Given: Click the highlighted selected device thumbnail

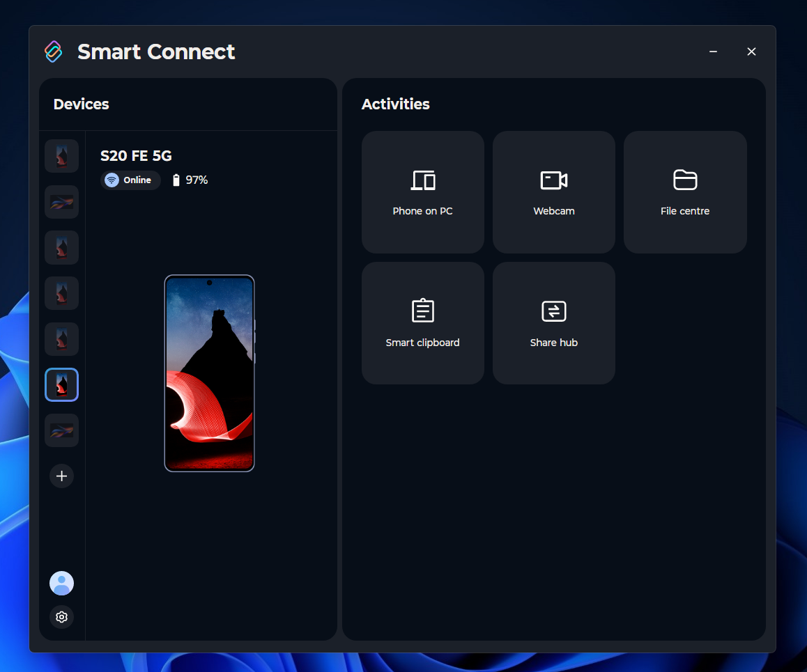Looking at the screenshot, I should pyautogui.click(x=62, y=384).
